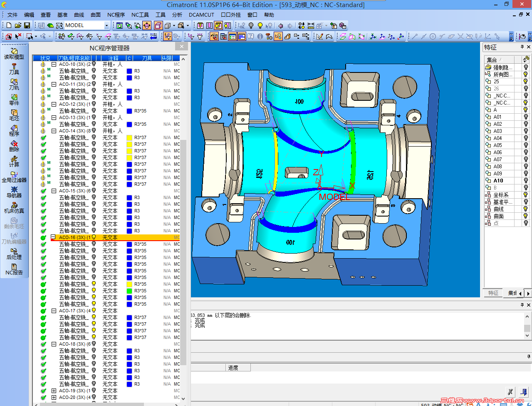Click the 注释 column header
Screen dimensions: 532x406
coord(114,58)
